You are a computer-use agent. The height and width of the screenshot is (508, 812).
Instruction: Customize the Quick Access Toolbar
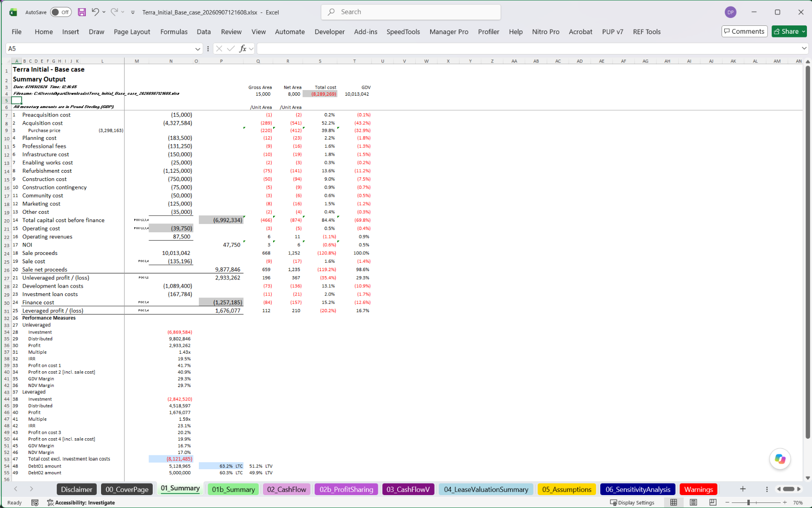click(x=133, y=12)
